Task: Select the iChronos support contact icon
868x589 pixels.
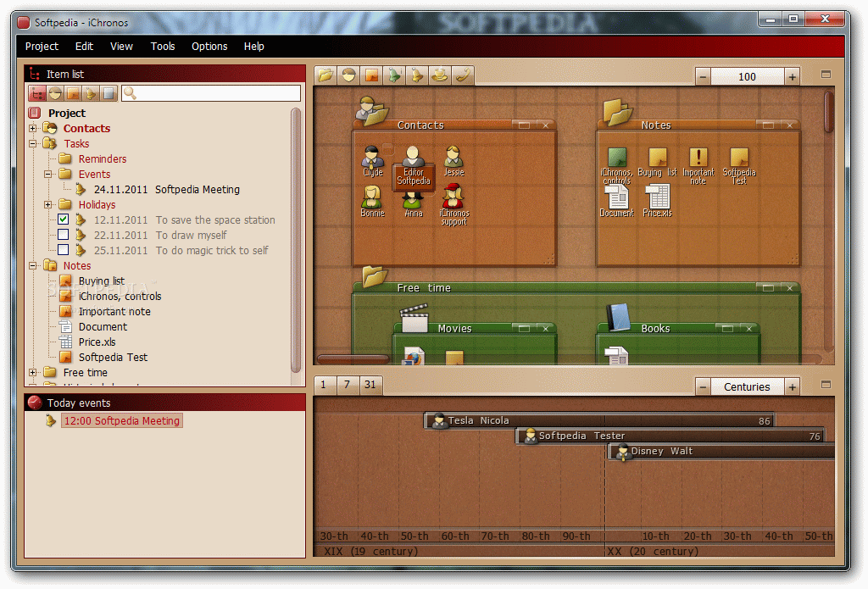Action: pyautogui.click(x=454, y=205)
